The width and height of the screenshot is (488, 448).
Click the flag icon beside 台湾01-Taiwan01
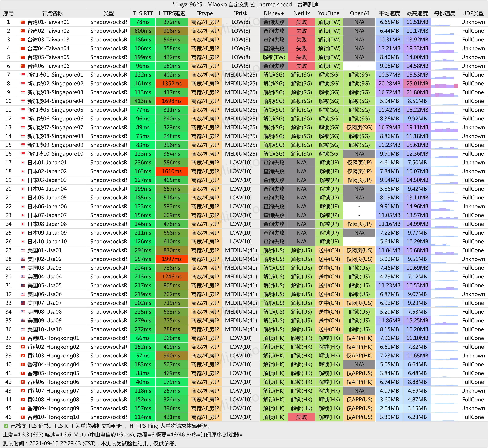[x=23, y=22]
